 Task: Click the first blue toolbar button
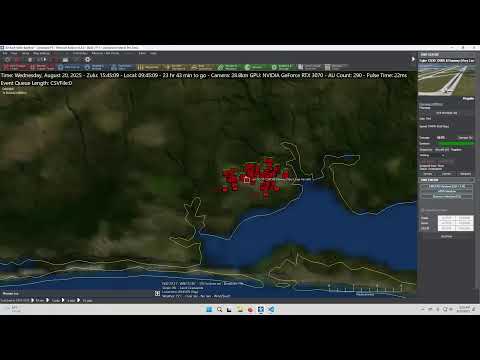69,67
